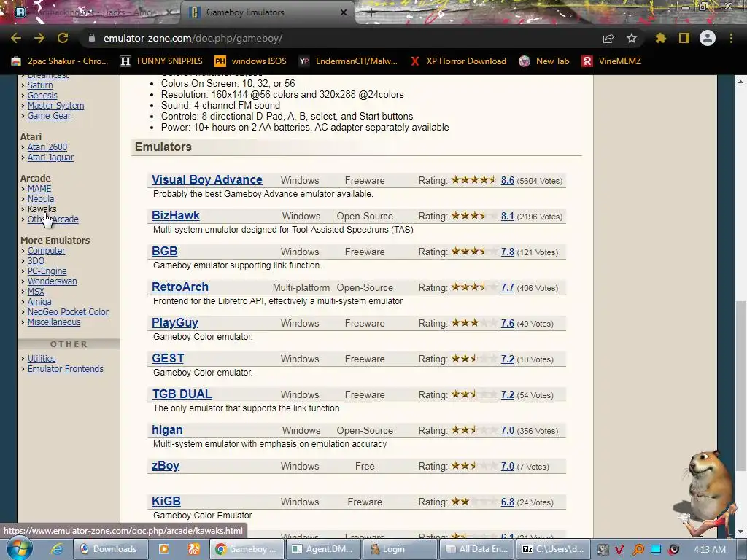The width and height of the screenshot is (747, 560).
Task: Open the higan emulator link
Action: click(167, 430)
